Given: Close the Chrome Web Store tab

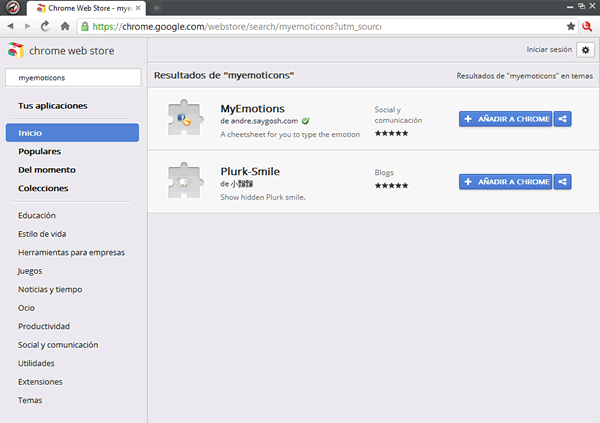Looking at the screenshot, I should coord(138,8).
